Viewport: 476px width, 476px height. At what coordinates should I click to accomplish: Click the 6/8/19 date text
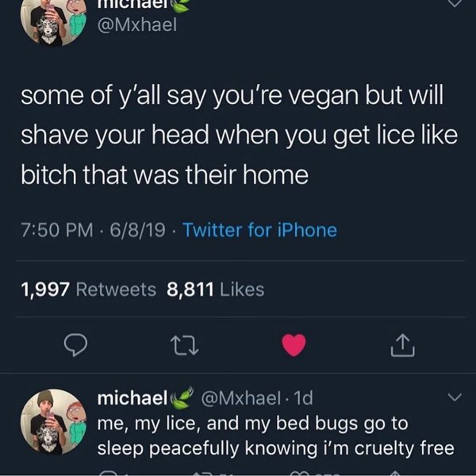coord(138,230)
